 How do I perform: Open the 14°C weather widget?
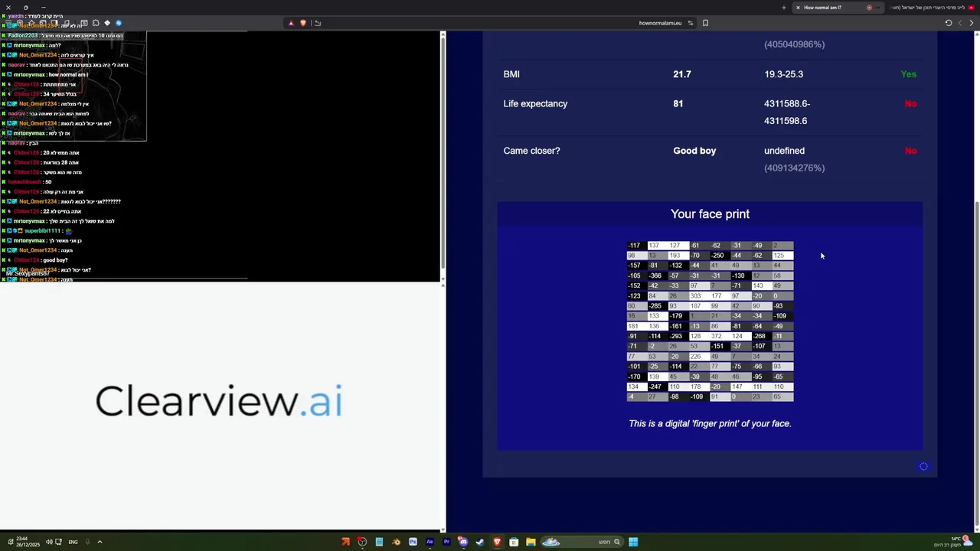point(952,542)
